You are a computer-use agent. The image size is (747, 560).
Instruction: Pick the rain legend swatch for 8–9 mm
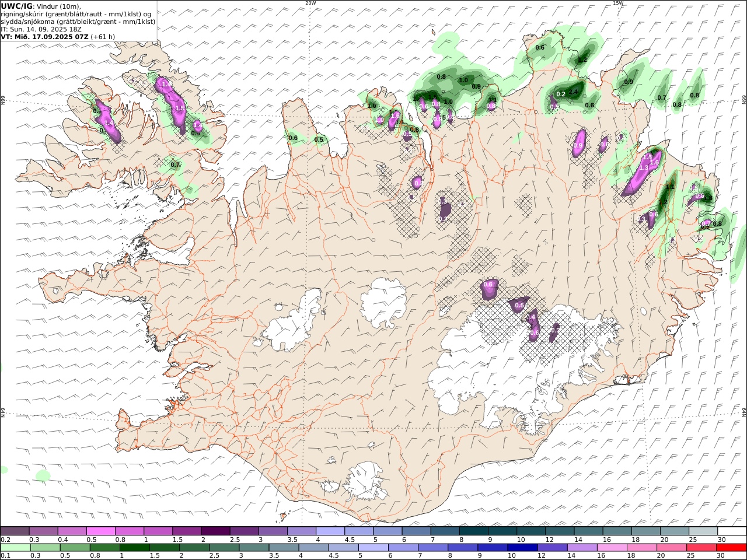coord(463,548)
